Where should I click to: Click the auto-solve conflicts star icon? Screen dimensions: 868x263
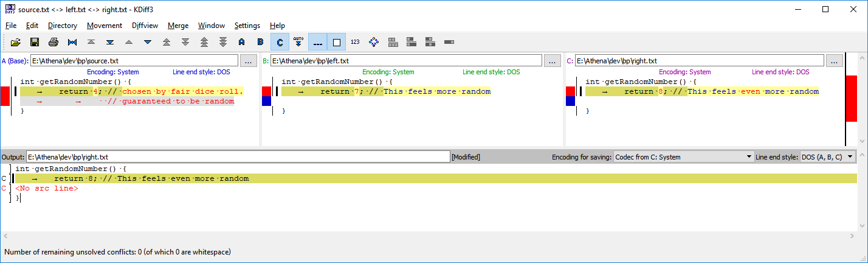click(x=374, y=42)
